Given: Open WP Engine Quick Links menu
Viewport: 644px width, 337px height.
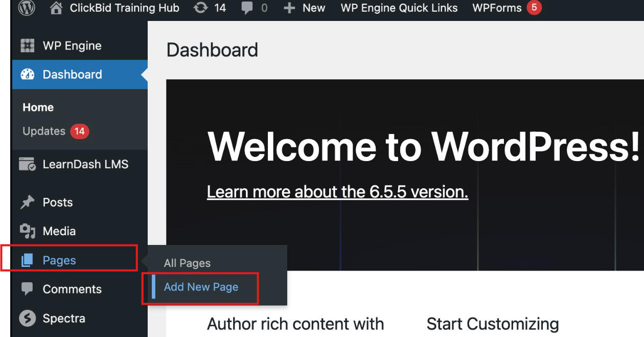Looking at the screenshot, I should pyautogui.click(x=399, y=8).
